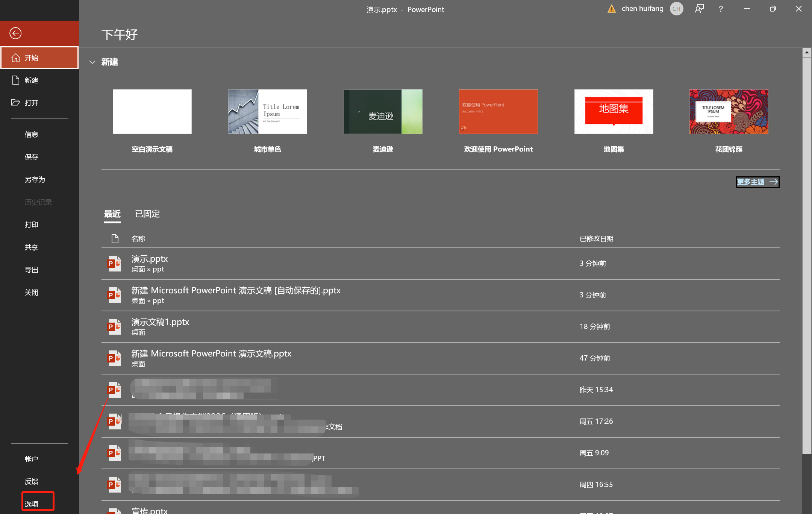Open recent file 演示文稿1.pptx

tap(440, 327)
